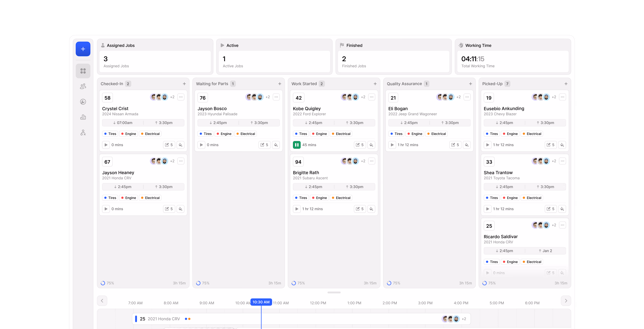Screen dimensions: 644x329
Task: Open notes count on job 76 card
Action: point(264,145)
